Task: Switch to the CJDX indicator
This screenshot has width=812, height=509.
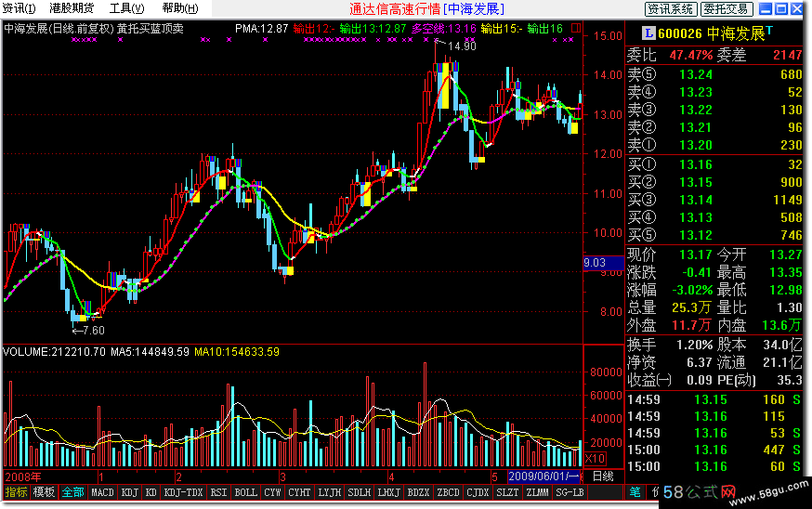Action: tap(478, 492)
